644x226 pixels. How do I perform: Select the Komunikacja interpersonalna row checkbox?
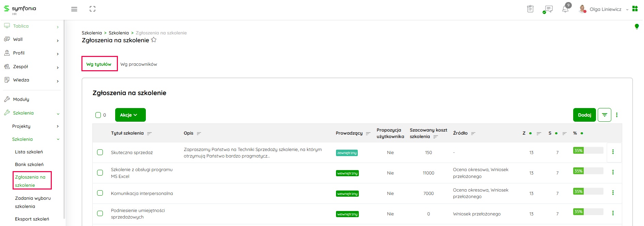pyautogui.click(x=100, y=193)
